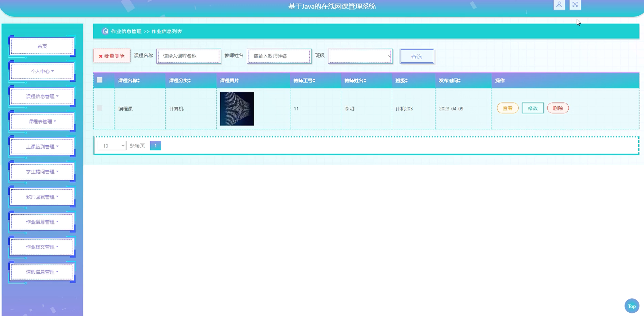Toggle fullscreen with the expand icon
This screenshot has height=316, width=644.
[x=575, y=5]
